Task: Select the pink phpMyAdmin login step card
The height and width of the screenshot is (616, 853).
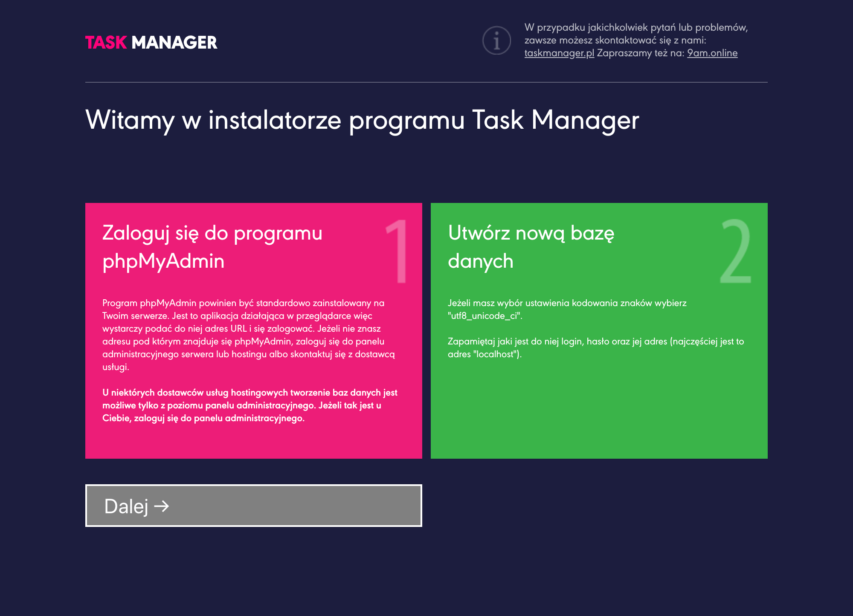Action: pos(254,331)
